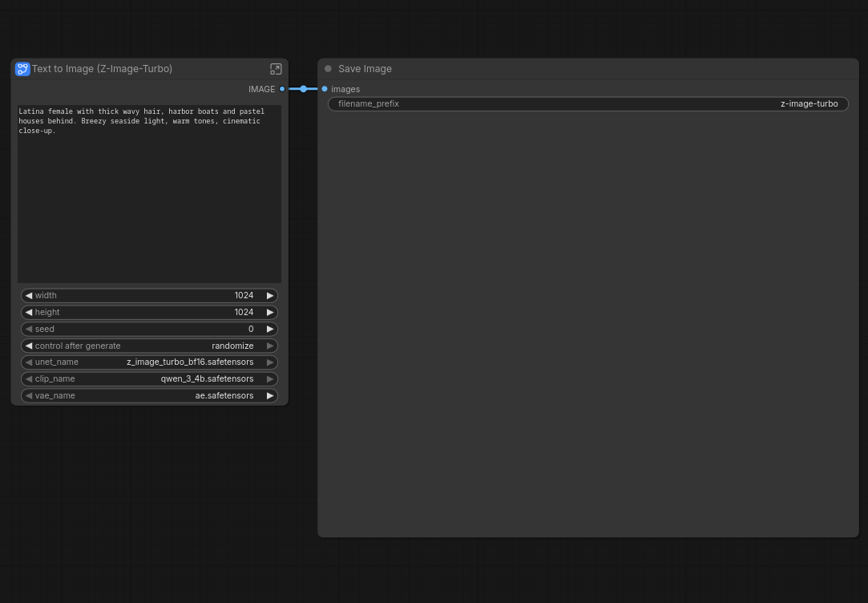Click the images input connector dot
This screenshot has height=603, width=868.
pos(325,89)
